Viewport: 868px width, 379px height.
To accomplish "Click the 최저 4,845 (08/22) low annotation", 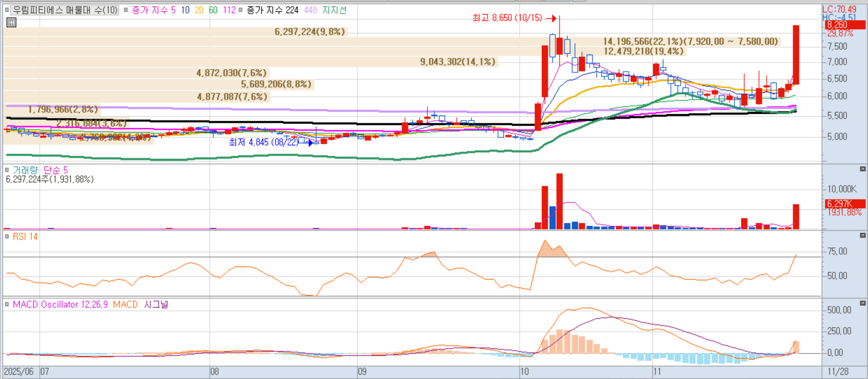I will 264,142.
